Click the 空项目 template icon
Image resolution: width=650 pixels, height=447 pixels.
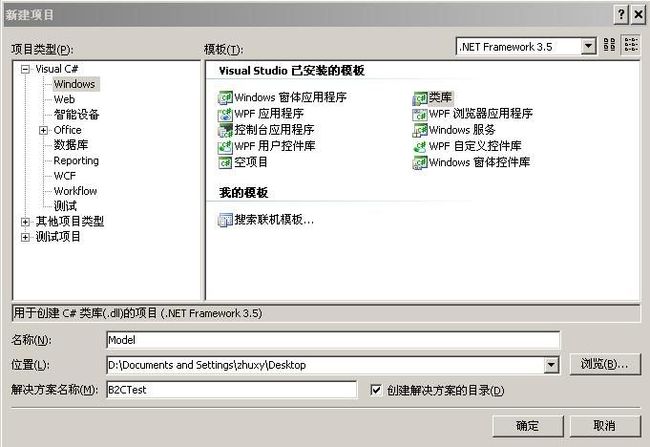tap(225, 163)
